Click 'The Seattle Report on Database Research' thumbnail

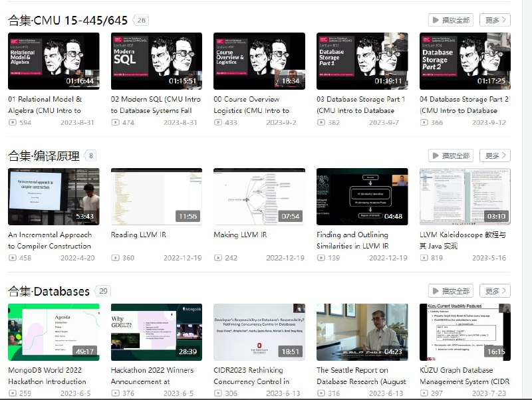coord(362,331)
